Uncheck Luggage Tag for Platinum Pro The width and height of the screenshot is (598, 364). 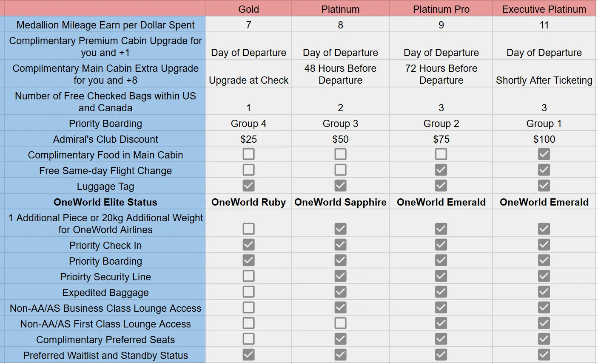click(x=441, y=186)
